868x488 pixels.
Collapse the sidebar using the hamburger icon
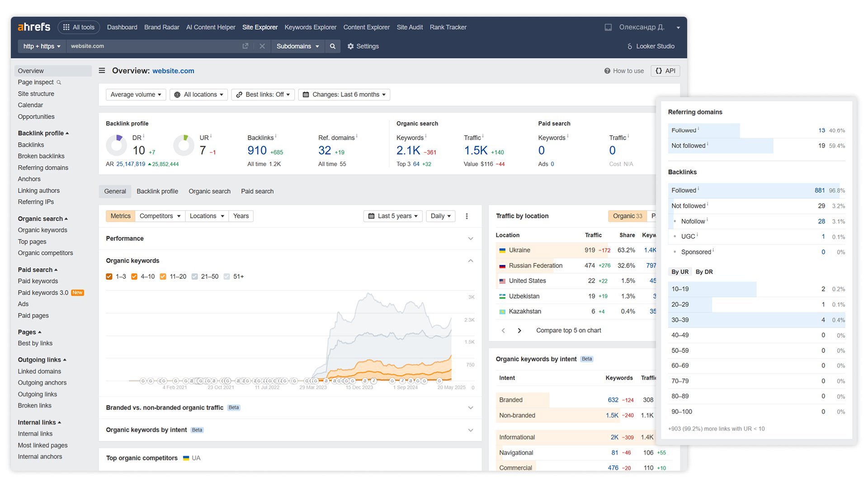(x=102, y=70)
